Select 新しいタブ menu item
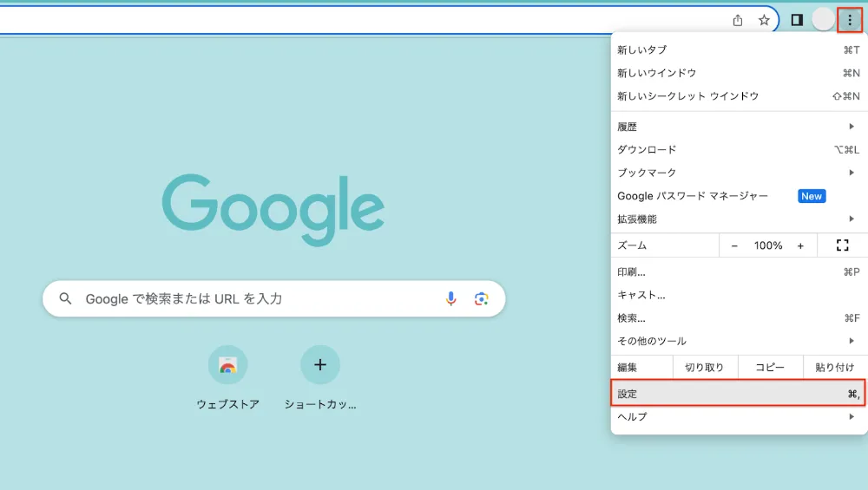The width and height of the screenshot is (868, 490). click(739, 49)
